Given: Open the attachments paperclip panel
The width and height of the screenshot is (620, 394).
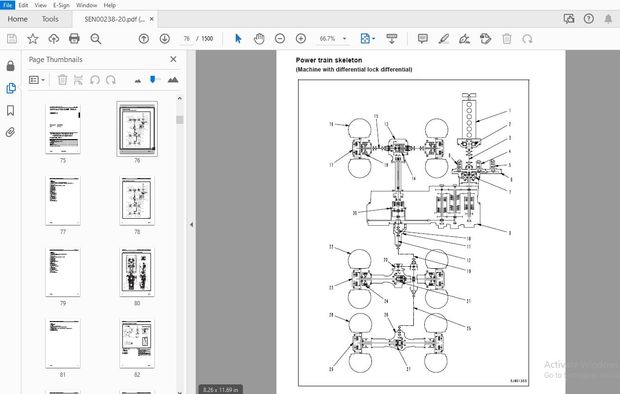Looking at the screenshot, I should [x=11, y=132].
